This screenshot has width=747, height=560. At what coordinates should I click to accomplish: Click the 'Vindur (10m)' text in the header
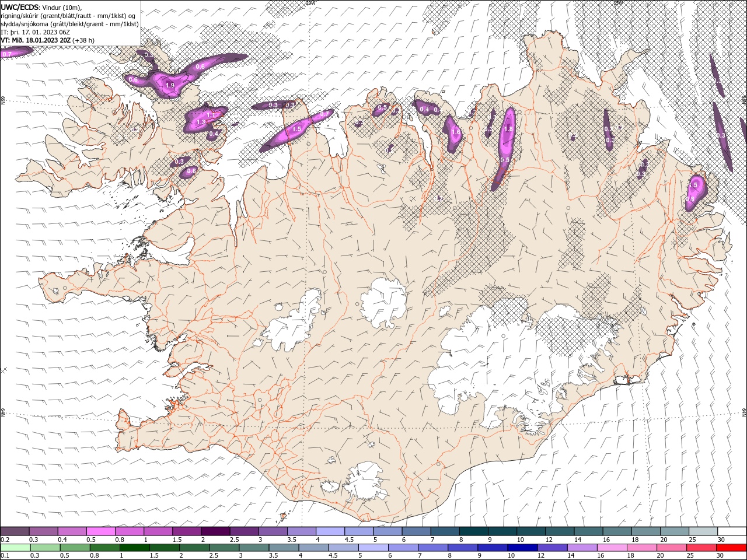[x=62, y=7]
